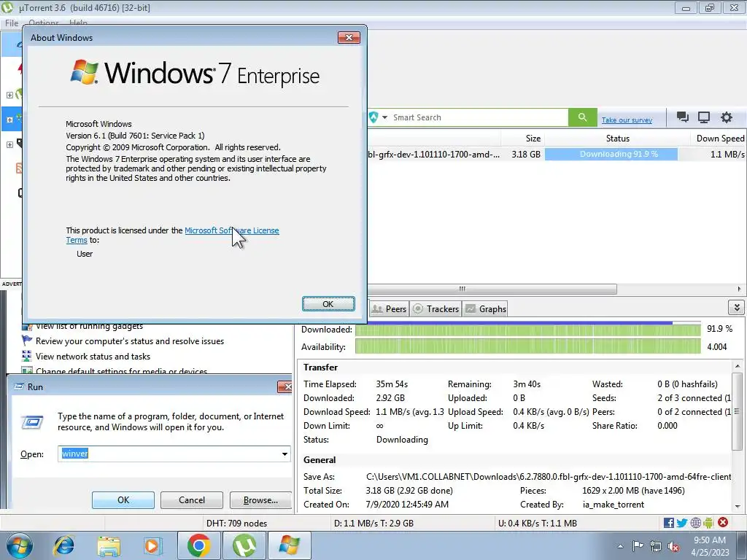Switch to uTorrent taskbar button
Image resolution: width=747 pixels, height=560 pixels.
(244, 545)
